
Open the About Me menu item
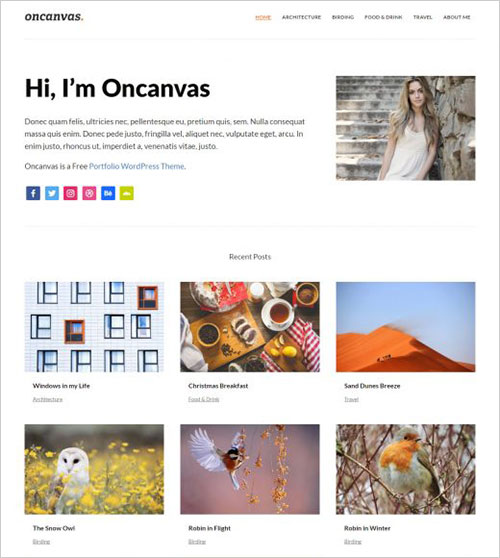coord(457,17)
